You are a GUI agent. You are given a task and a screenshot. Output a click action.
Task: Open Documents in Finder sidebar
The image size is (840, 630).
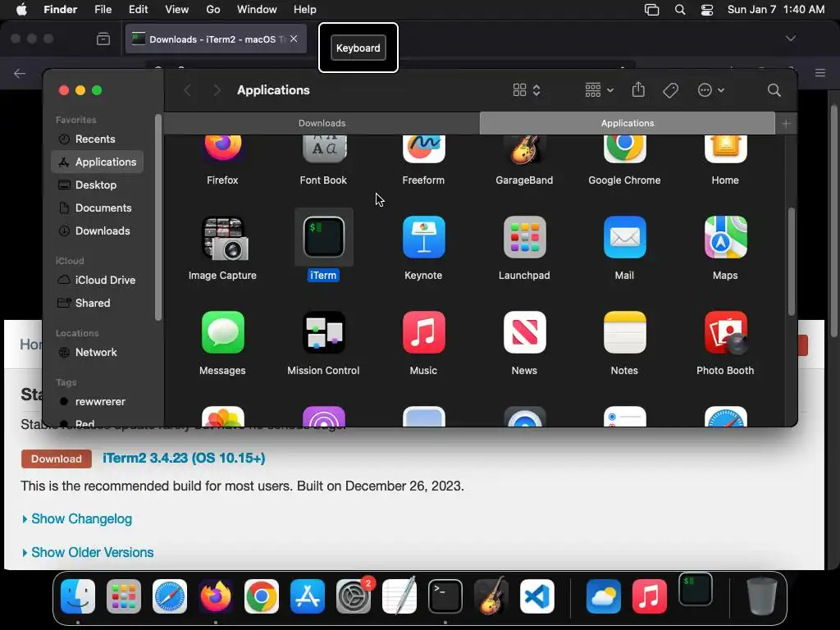pyautogui.click(x=98, y=208)
